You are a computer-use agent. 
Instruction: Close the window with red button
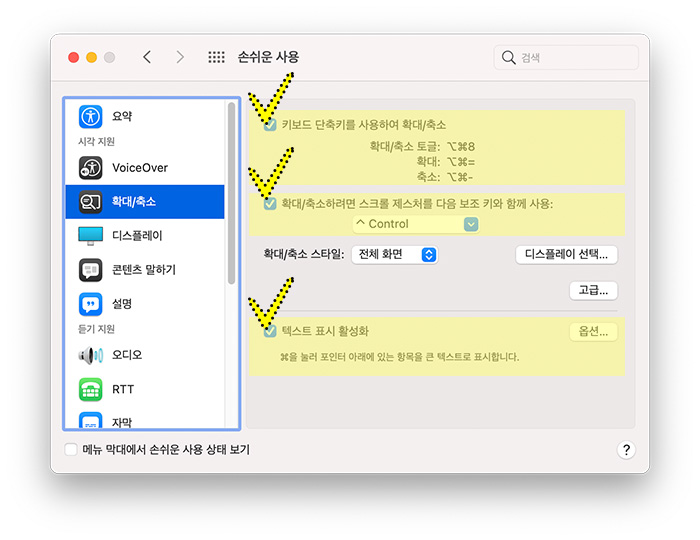[74, 58]
